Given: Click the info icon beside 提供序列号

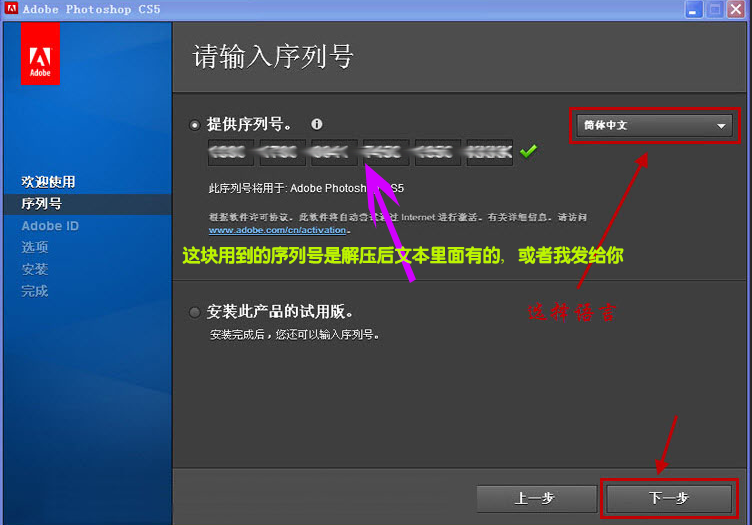Looking at the screenshot, I should [x=317, y=125].
